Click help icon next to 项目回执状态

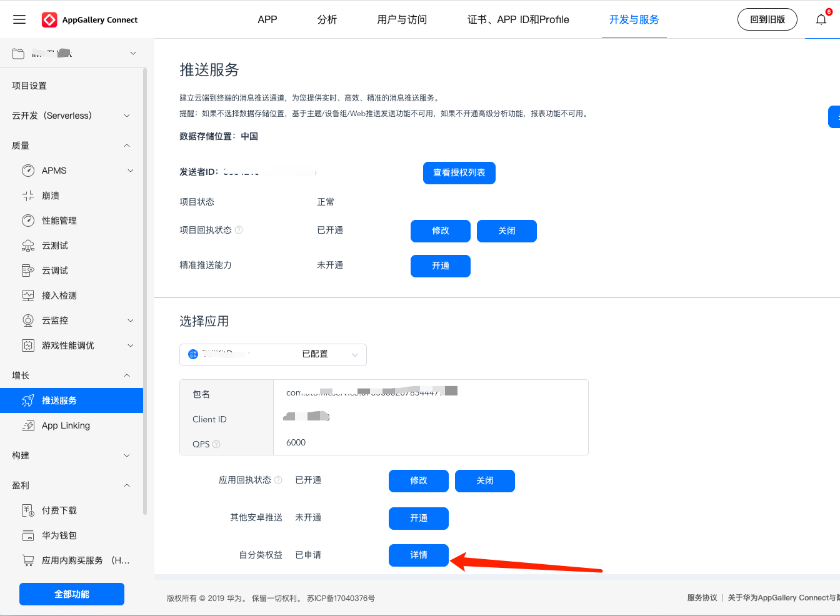239,230
